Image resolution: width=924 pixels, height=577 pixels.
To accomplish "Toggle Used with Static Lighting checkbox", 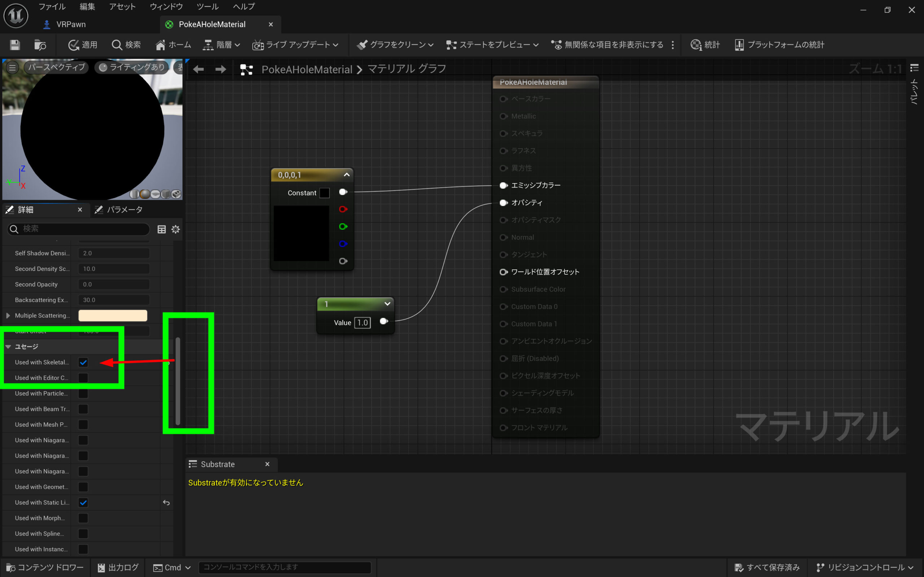I will point(83,503).
